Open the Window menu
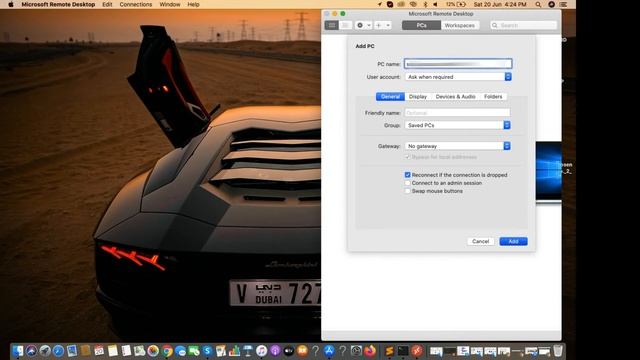The height and width of the screenshot is (360, 640). [170, 4]
